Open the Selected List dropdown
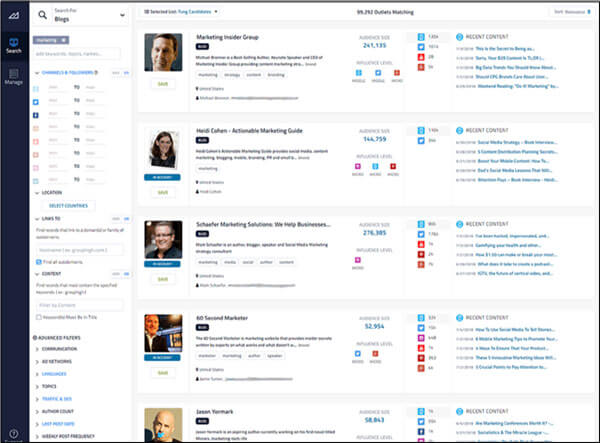Viewport: 600px width, 443px height. click(x=181, y=12)
